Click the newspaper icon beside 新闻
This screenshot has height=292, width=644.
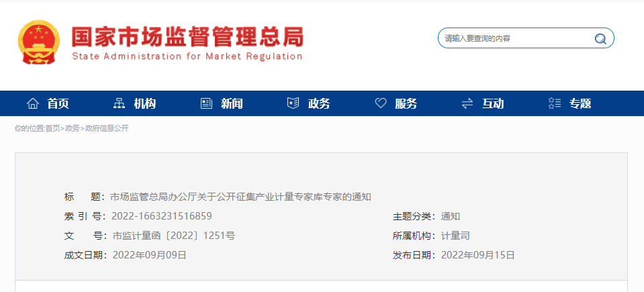[x=206, y=103]
